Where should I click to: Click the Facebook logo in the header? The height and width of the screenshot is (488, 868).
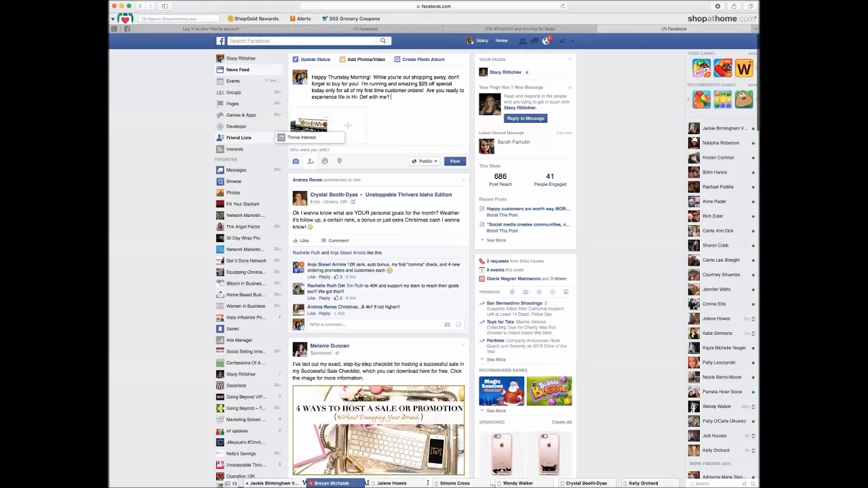tap(220, 41)
